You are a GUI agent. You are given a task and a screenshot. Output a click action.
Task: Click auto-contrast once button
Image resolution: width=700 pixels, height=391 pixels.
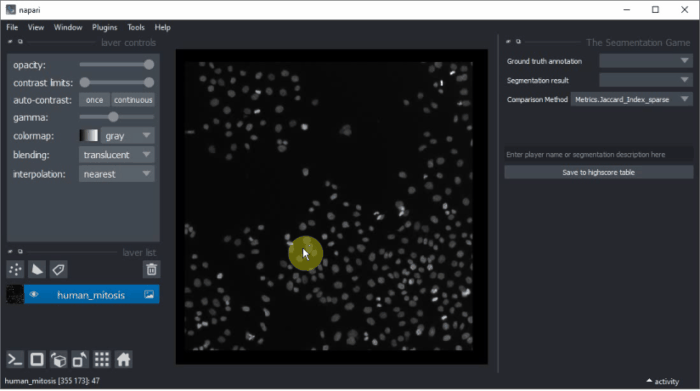[94, 100]
